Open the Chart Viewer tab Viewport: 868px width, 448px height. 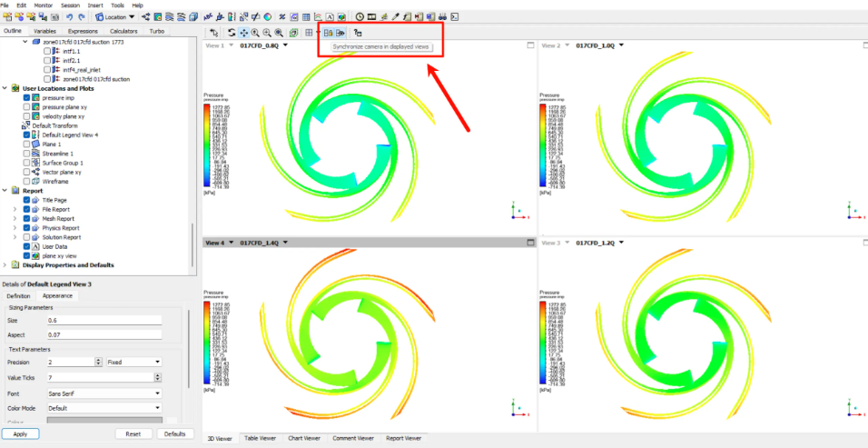point(303,438)
